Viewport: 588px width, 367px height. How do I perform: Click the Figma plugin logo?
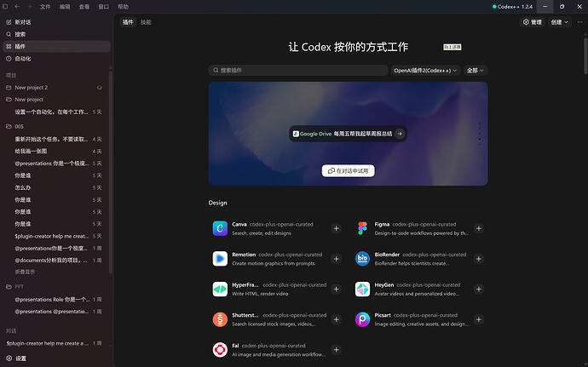point(362,228)
